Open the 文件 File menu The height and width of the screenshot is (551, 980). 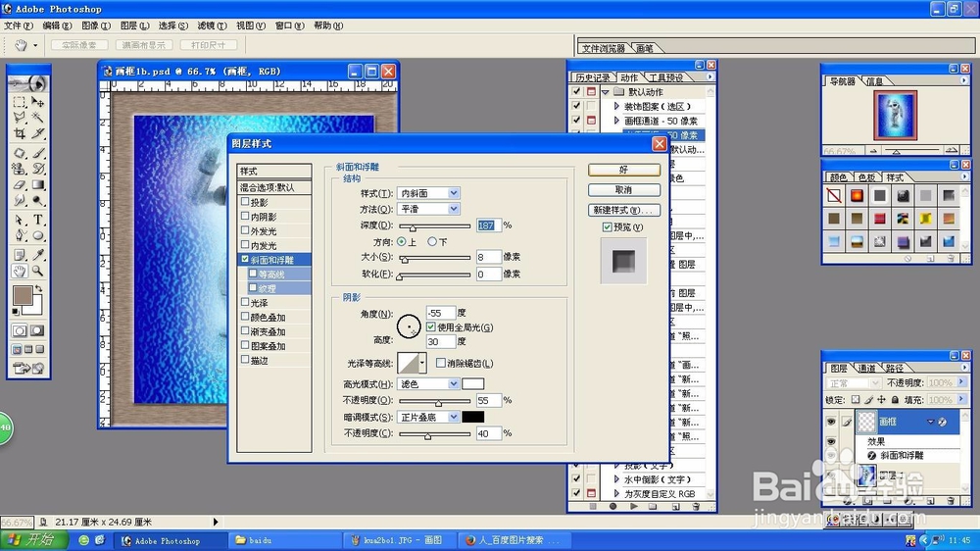pos(18,25)
